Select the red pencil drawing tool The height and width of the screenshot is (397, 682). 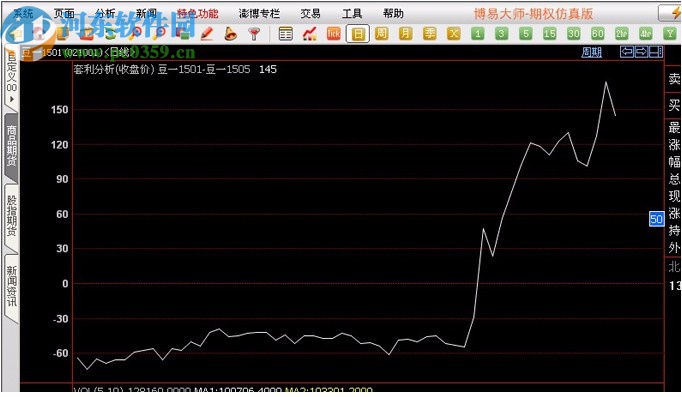[x=207, y=33]
